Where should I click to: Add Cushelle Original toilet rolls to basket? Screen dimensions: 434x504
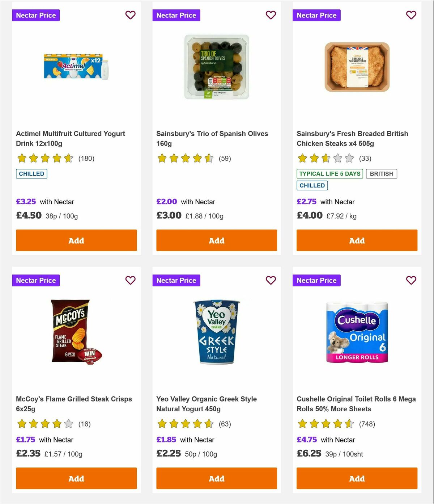(x=357, y=478)
